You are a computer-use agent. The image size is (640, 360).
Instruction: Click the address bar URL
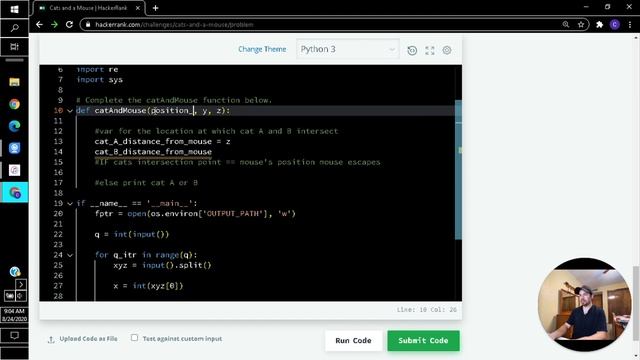[174, 24]
